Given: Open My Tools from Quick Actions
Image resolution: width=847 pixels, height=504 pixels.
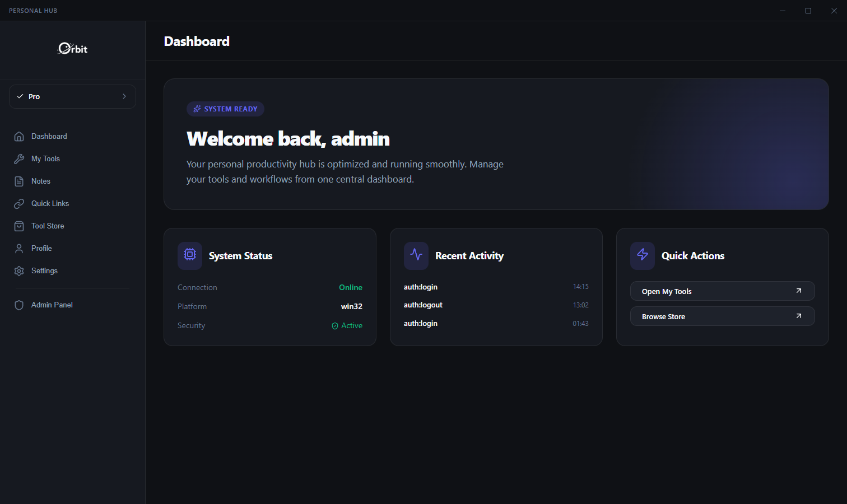Looking at the screenshot, I should [722, 291].
